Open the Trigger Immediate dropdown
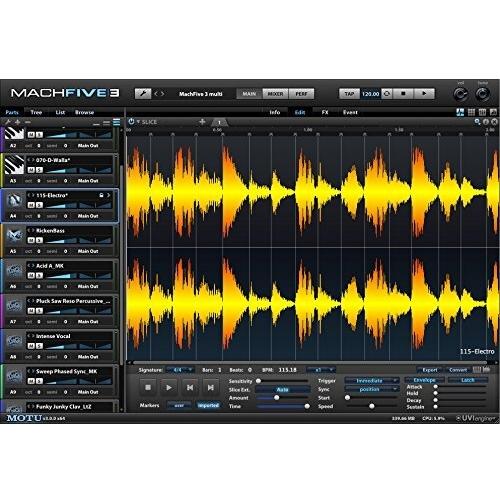Image resolution: width=500 pixels, height=500 pixels. [x=372, y=380]
